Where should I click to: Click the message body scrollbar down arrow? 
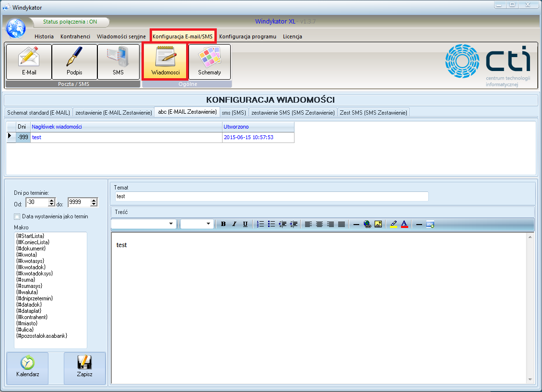coord(530,380)
